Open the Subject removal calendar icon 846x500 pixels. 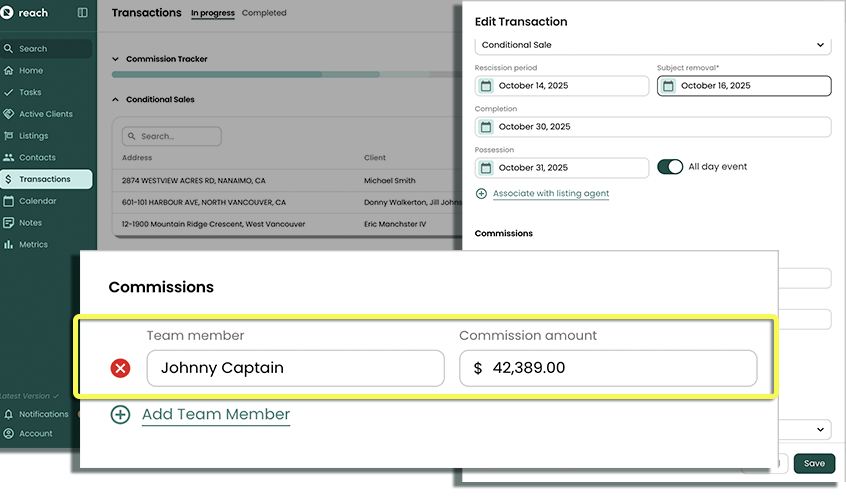pyautogui.click(x=668, y=86)
